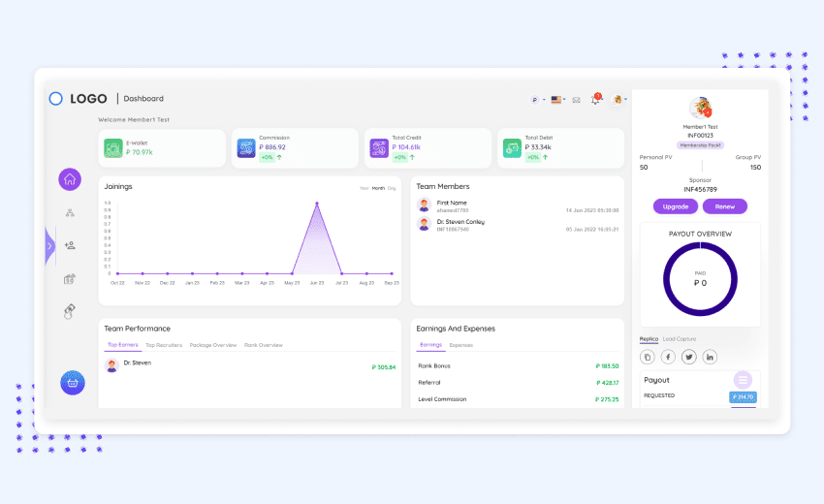The image size is (824, 504).
Task: Click the First Name team member name
Action: coord(452,203)
